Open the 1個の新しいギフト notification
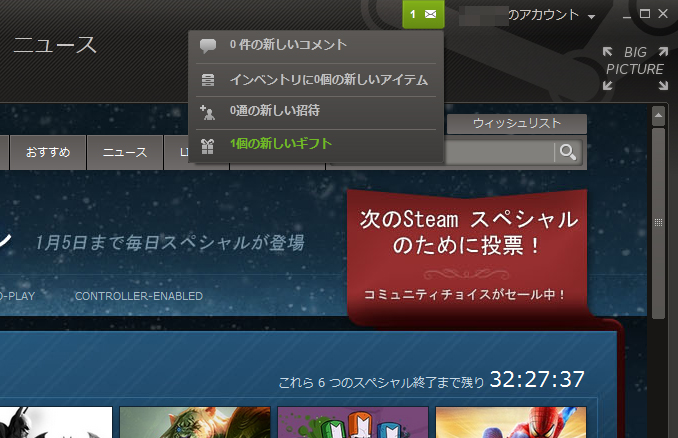Viewport: 678px width, 438px height. (x=280, y=144)
